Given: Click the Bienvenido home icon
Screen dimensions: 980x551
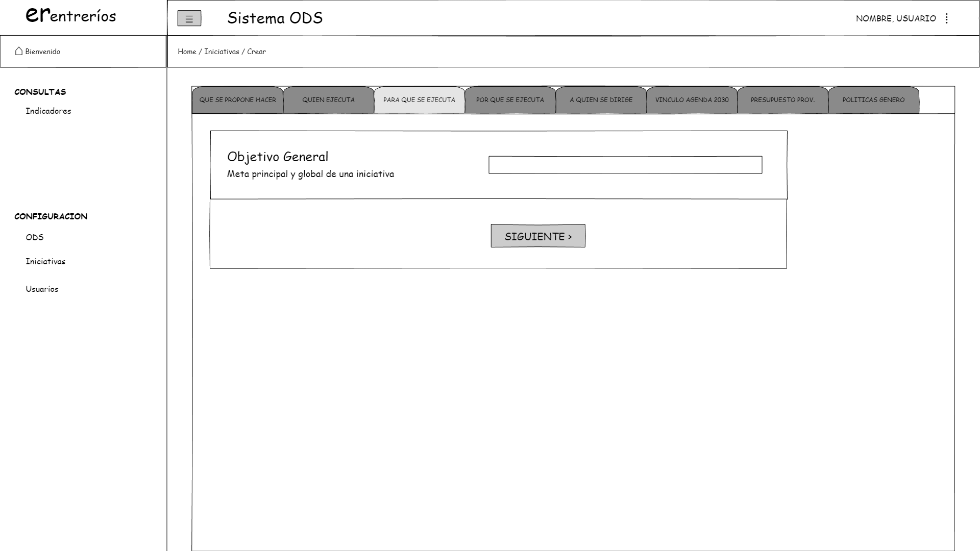Looking at the screenshot, I should point(19,51).
